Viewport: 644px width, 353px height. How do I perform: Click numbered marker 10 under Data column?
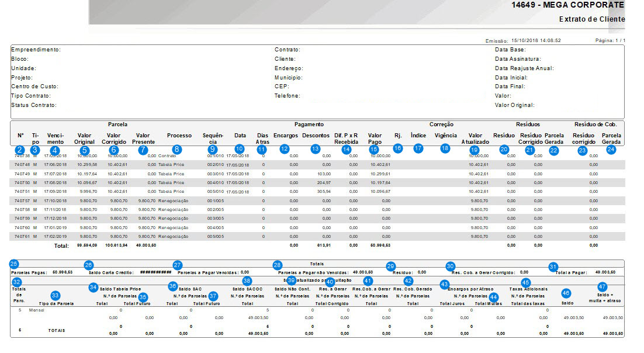[x=240, y=149]
